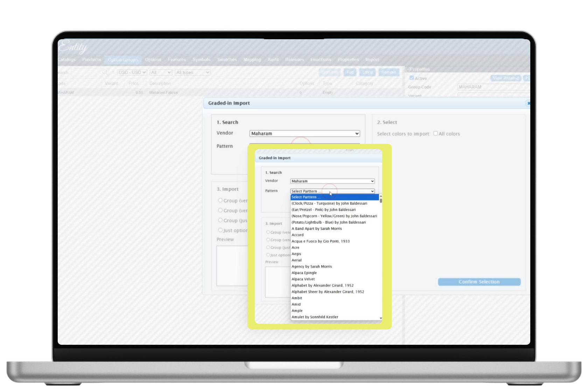The width and height of the screenshot is (588, 392).
Task: Toggle the Active checkbox in Properties
Action: point(412,78)
